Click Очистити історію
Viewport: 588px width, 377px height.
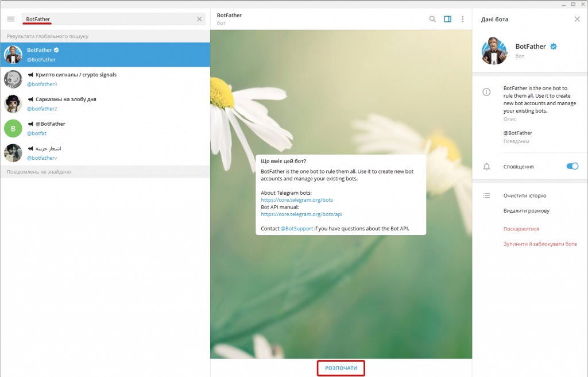525,195
